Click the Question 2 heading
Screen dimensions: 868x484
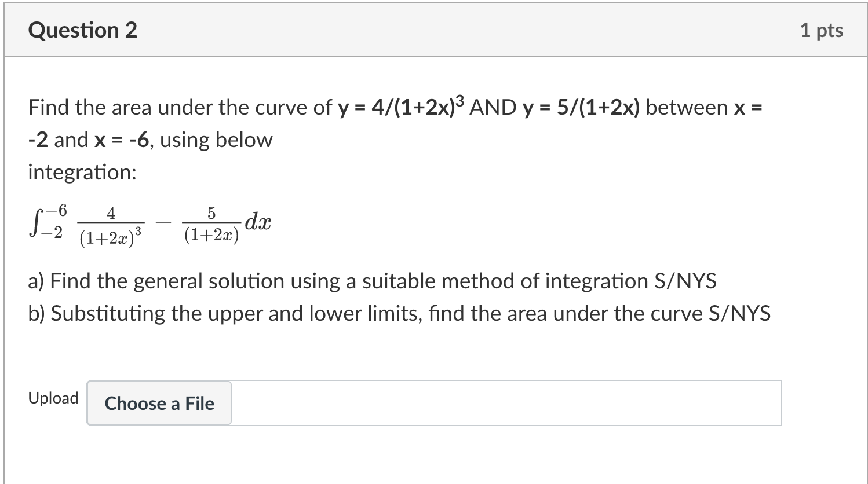point(83,30)
